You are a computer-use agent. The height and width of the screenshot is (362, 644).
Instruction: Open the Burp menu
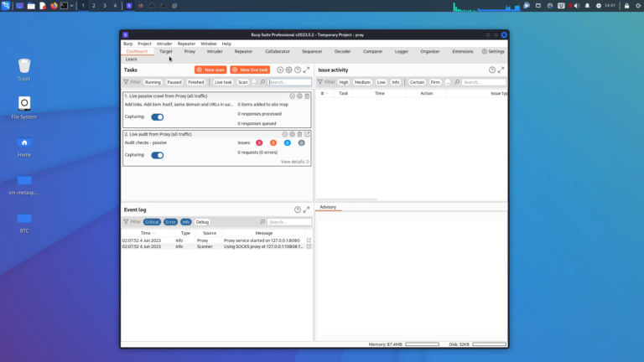click(x=127, y=44)
